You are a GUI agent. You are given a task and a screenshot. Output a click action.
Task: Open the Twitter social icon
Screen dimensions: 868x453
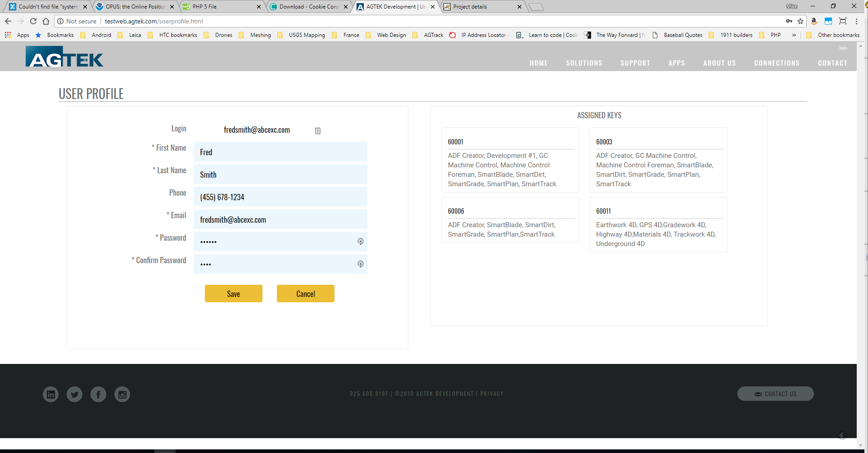pos(75,395)
